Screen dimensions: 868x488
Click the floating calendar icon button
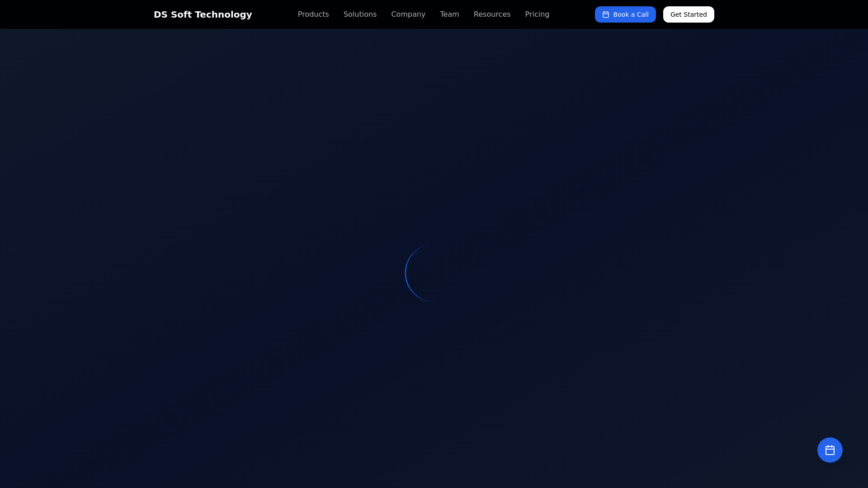[830, 450]
